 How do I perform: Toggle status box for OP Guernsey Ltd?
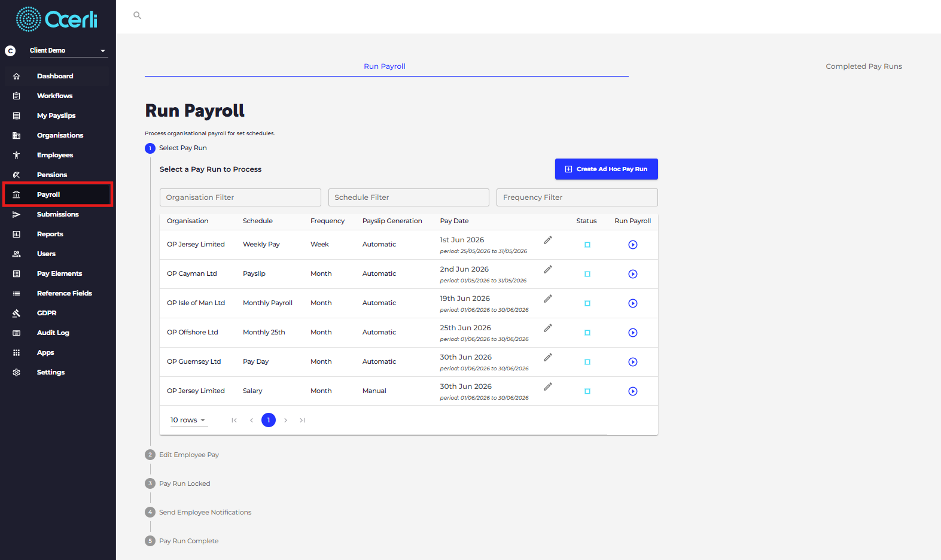pyautogui.click(x=587, y=362)
